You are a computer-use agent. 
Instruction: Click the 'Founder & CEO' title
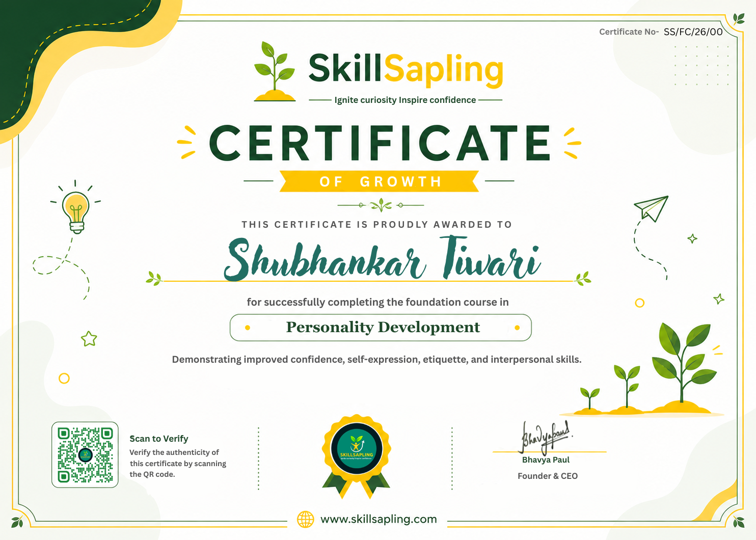point(548,476)
